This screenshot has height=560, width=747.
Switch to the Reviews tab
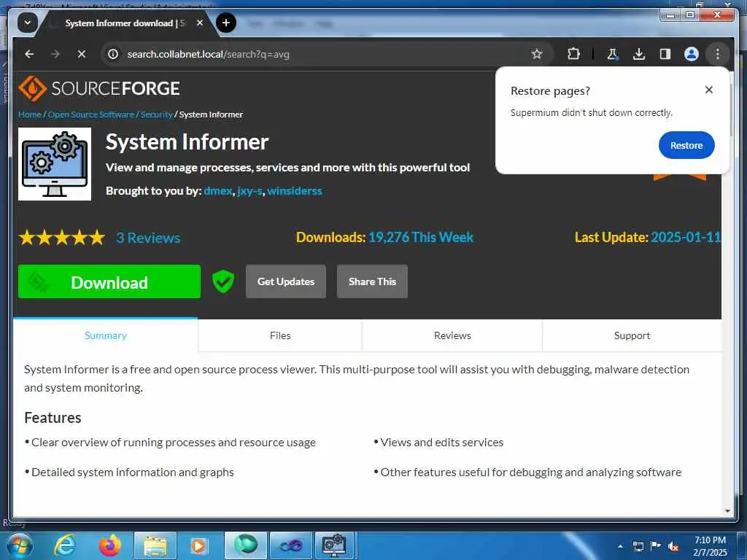point(452,335)
